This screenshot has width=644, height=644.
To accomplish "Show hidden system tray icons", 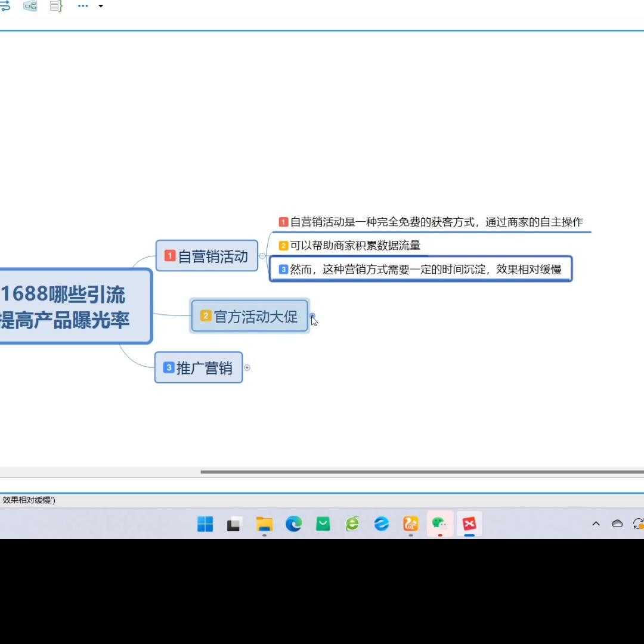I will pos(596,524).
